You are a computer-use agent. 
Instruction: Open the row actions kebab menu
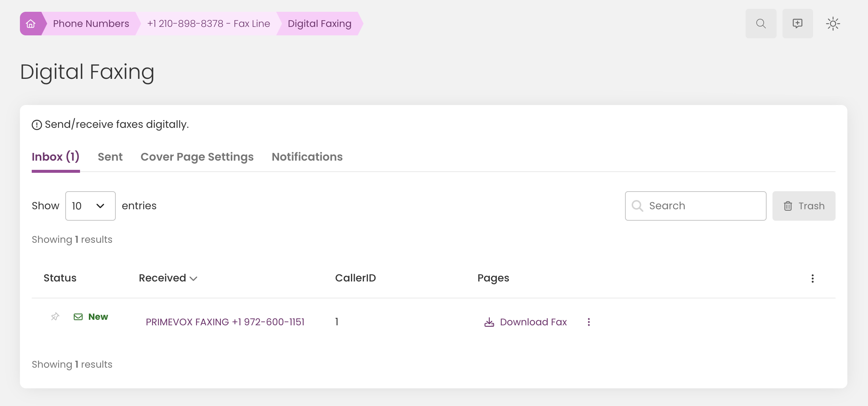(x=588, y=322)
